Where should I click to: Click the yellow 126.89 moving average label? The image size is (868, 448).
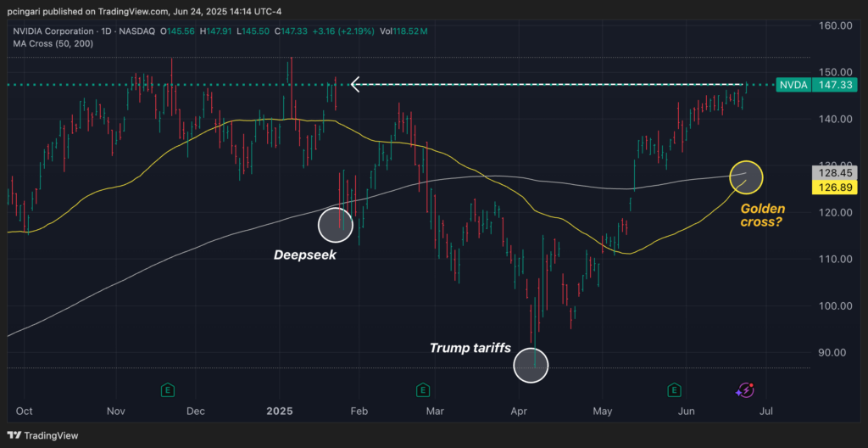coord(835,187)
